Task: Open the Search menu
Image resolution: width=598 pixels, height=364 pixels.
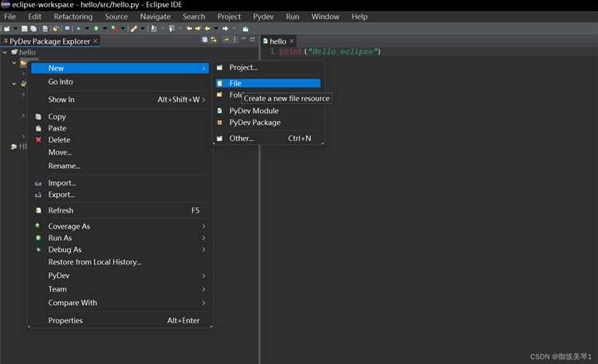Action: coord(194,17)
